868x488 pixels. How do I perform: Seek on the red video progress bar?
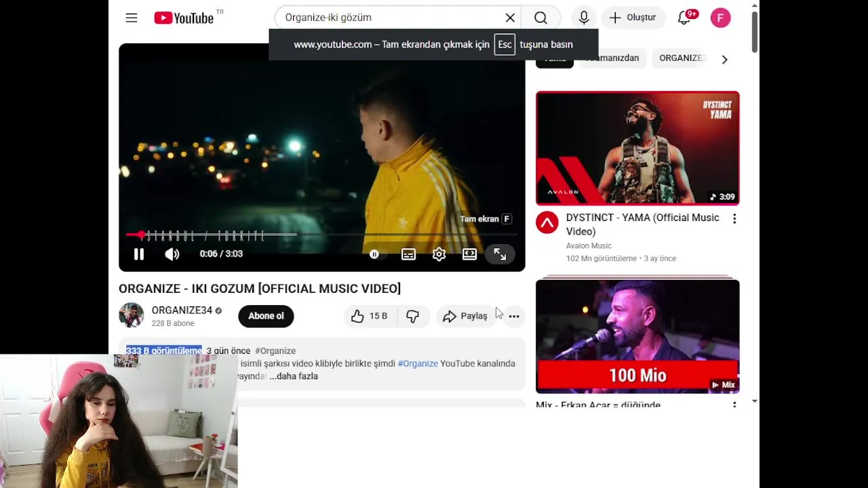pos(322,235)
